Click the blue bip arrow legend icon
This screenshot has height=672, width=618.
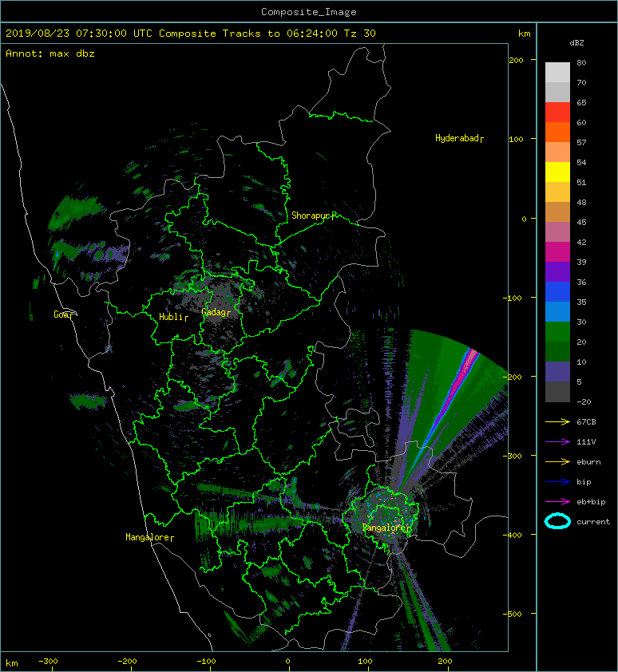pos(557,482)
